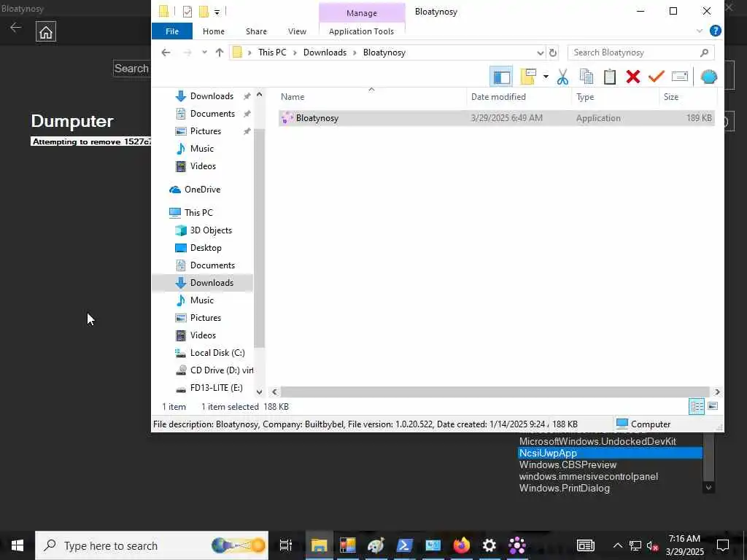This screenshot has height=560, width=747.
Task: Click the magnifier search icon in Explorer
Action: tap(704, 52)
